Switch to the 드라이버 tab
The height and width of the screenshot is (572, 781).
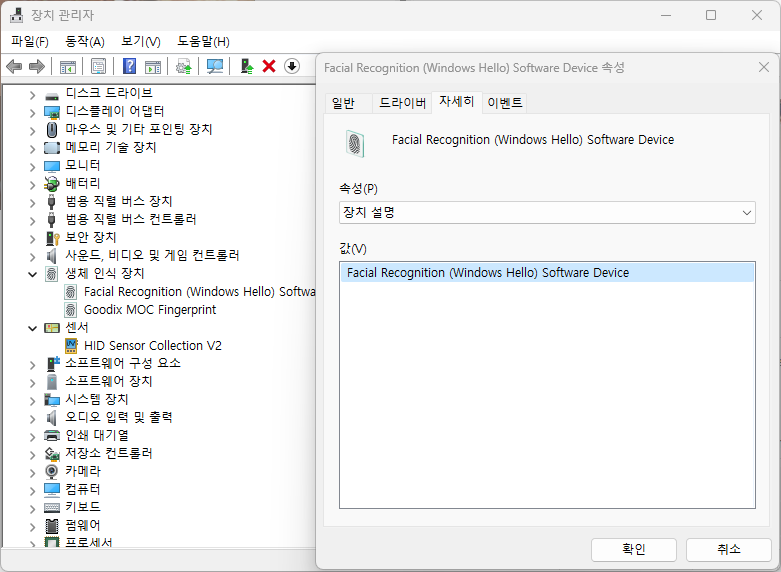tap(402, 103)
